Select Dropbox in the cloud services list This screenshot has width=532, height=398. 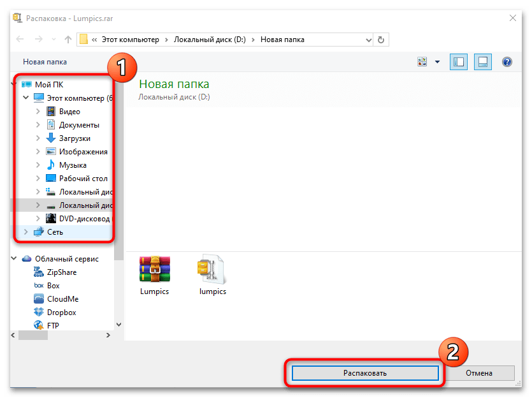[x=61, y=313]
